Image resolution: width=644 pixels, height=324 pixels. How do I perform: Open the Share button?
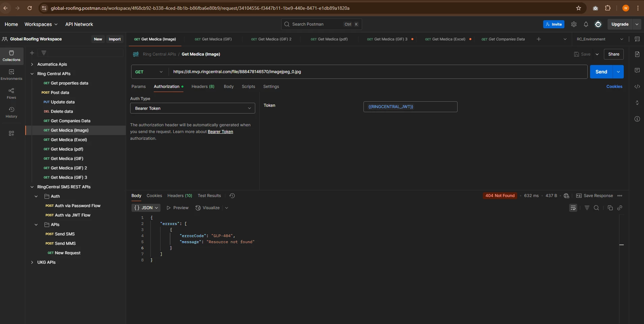click(614, 54)
